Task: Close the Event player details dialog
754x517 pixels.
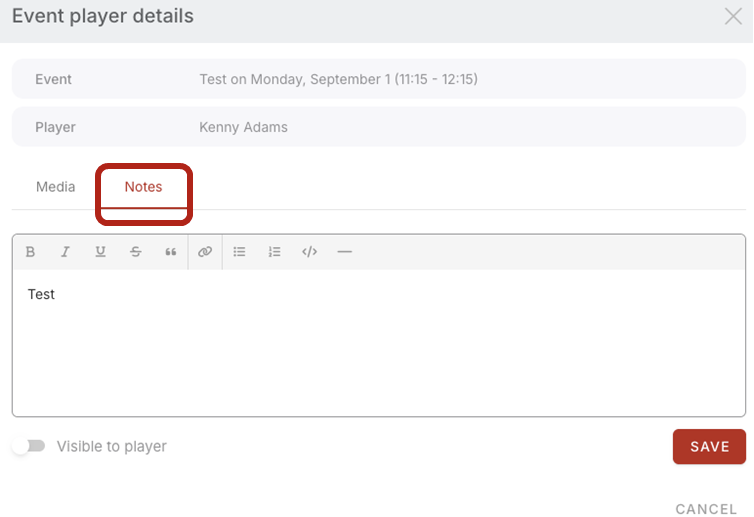Action: tap(733, 17)
